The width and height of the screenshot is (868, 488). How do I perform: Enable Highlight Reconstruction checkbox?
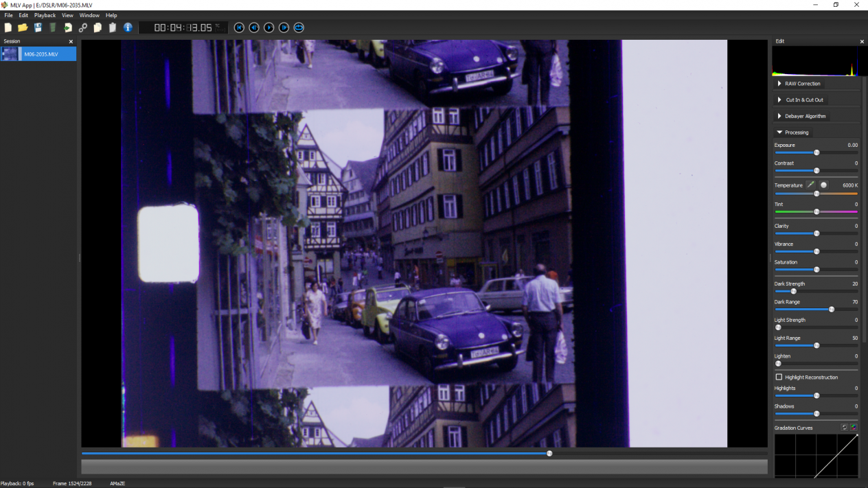(779, 377)
